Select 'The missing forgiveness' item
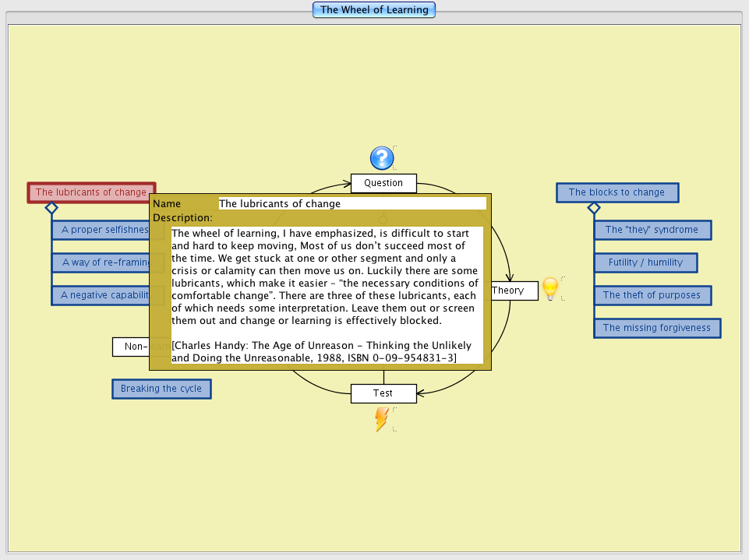Image resolution: width=749 pixels, height=560 pixels. point(656,328)
